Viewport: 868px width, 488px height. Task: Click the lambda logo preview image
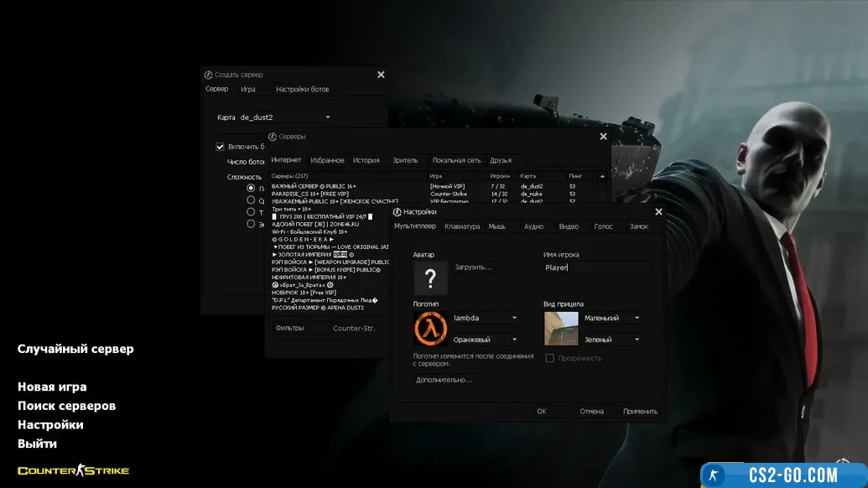click(x=430, y=328)
